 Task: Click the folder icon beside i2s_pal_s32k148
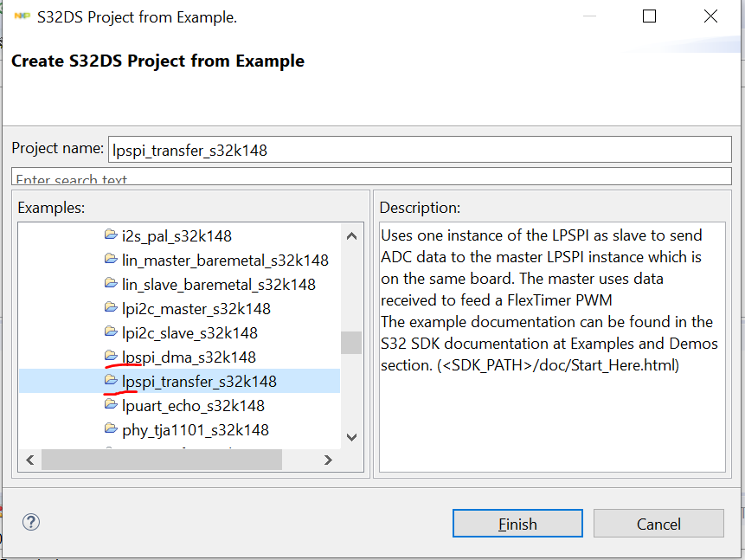click(x=112, y=235)
